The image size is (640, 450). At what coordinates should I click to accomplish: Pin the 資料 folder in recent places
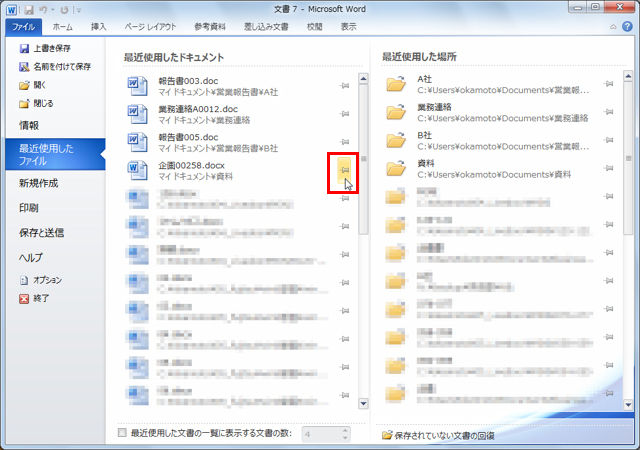609,168
